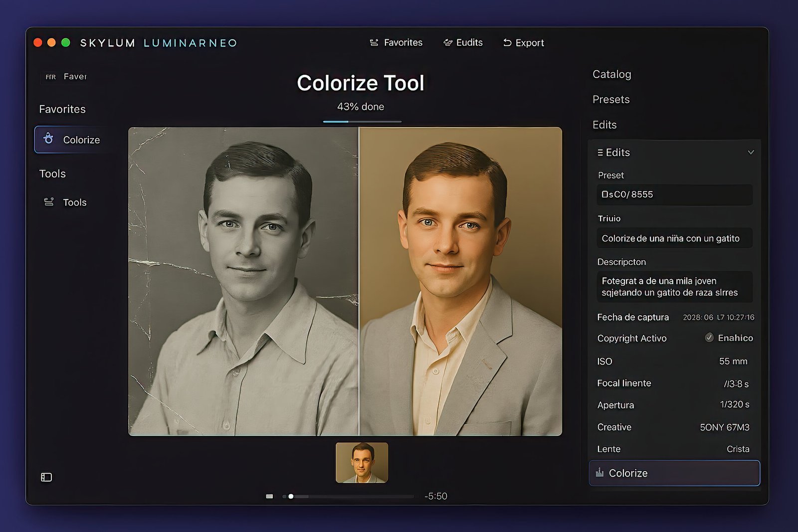Viewport: 798px width, 532px height.
Task: Toggle the sidebar panel icon at bottom left
Action: (46, 477)
